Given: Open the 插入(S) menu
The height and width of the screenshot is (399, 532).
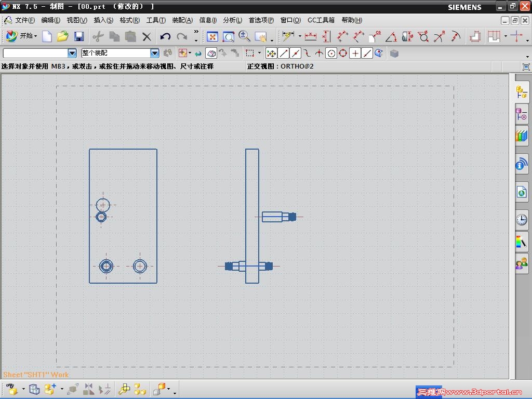Looking at the screenshot, I should click(103, 20).
